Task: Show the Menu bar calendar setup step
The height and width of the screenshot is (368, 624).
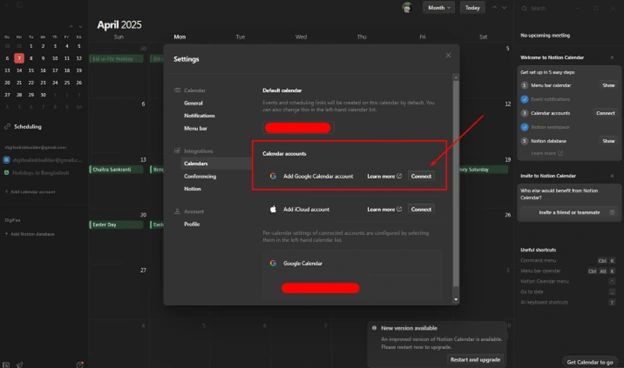Action: [x=608, y=85]
